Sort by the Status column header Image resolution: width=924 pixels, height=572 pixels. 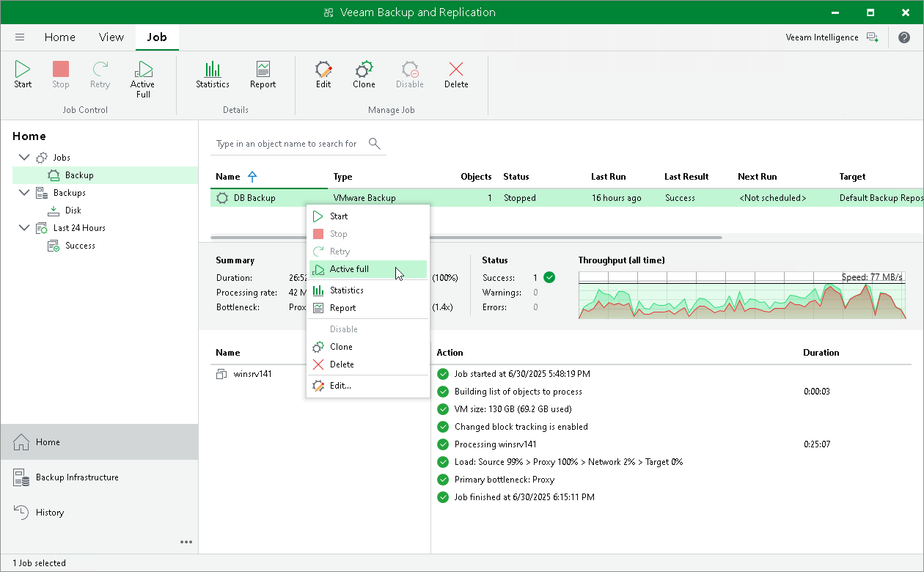coord(516,177)
